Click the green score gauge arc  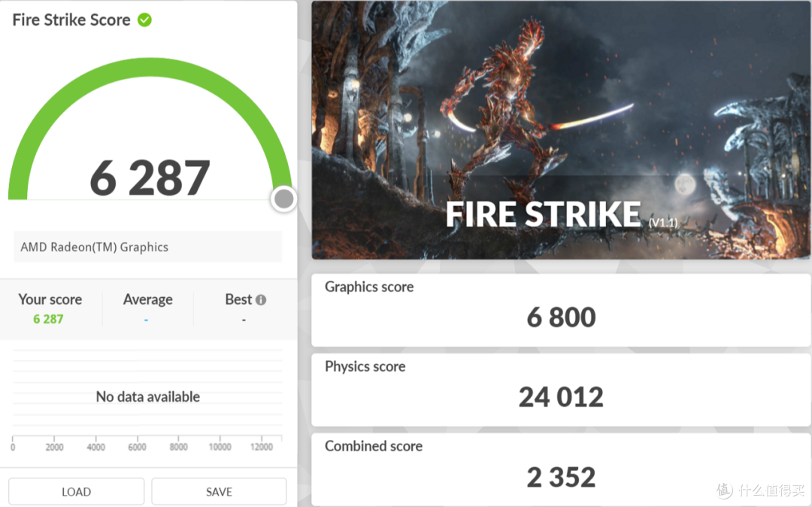pos(150,67)
